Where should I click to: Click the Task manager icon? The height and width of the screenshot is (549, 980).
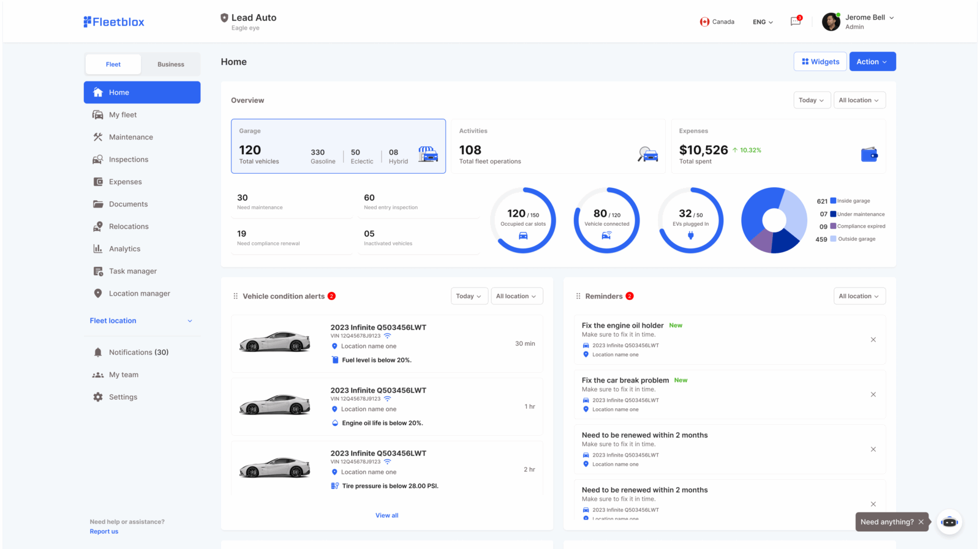[x=98, y=271]
